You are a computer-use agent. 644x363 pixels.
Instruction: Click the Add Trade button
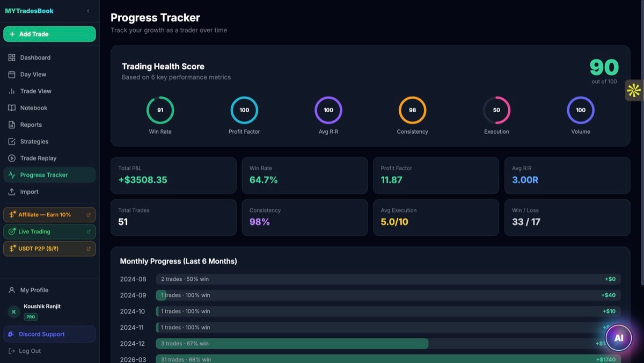click(49, 34)
